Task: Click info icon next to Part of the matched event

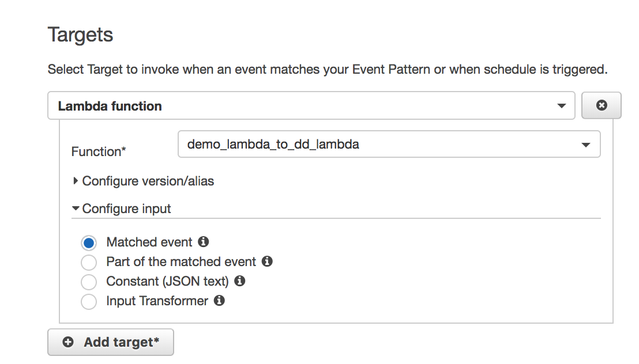Action: pyautogui.click(x=266, y=261)
